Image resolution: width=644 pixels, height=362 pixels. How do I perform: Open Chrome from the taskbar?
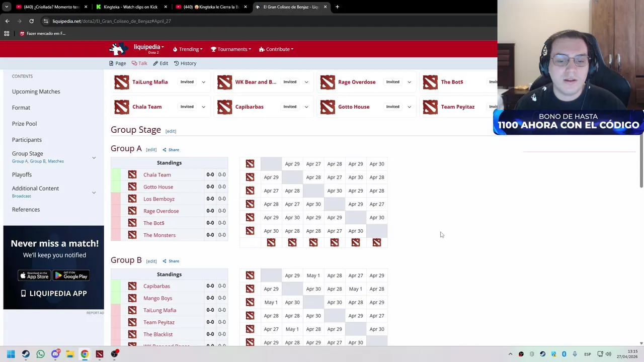click(x=85, y=354)
